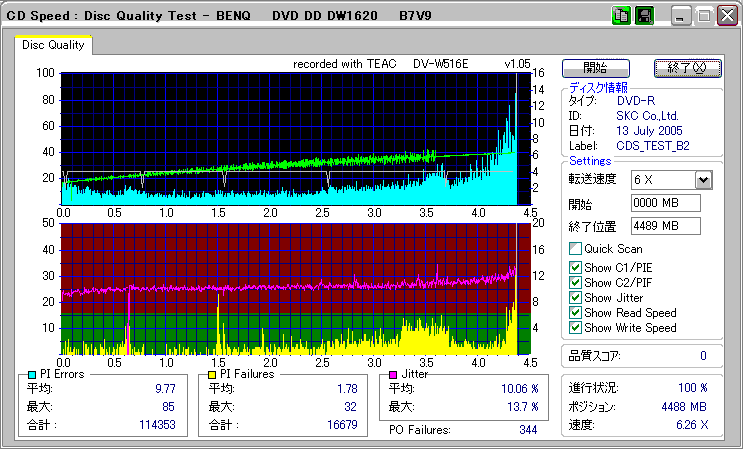
Task: Click PI Errors average value 9.77
Action: point(165,389)
